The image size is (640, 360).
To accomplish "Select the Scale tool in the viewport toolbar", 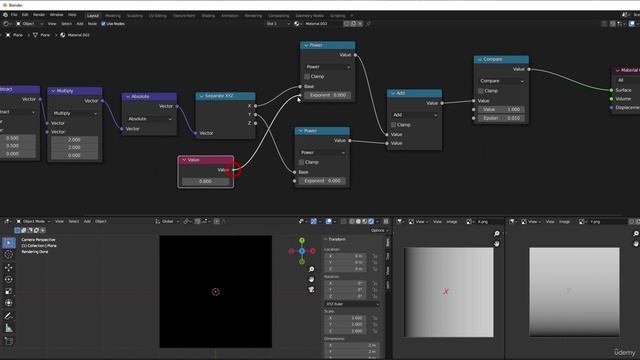I will [x=9, y=291].
